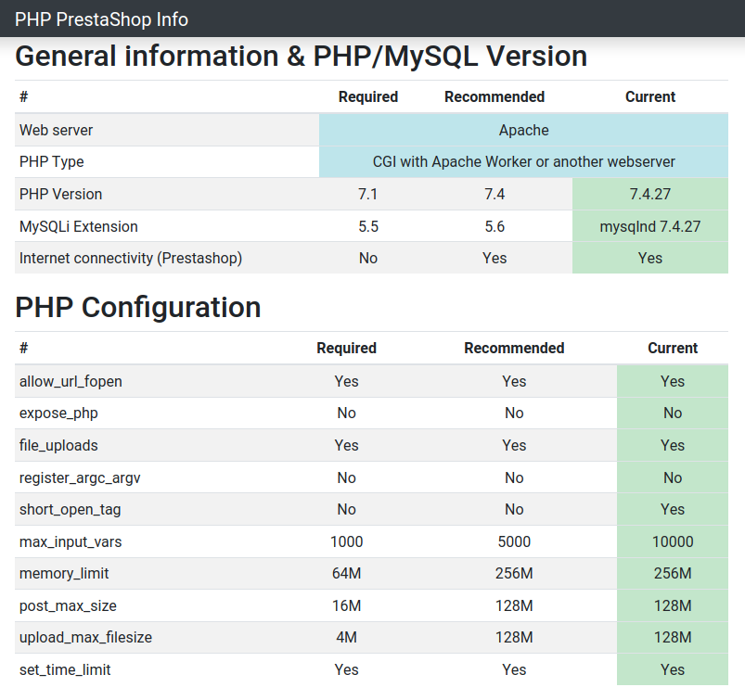Click Internet connectivity (Prestashop) label

tap(131, 258)
